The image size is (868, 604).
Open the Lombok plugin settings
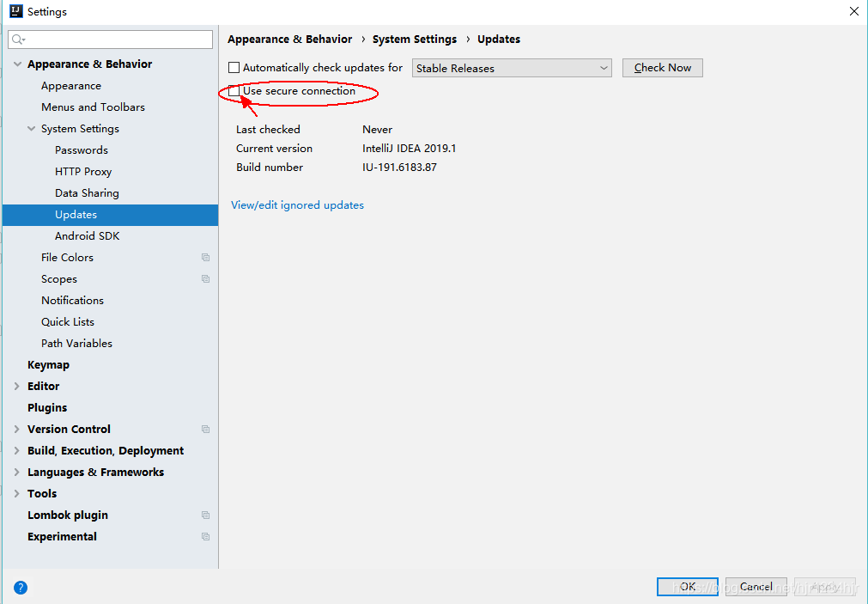click(x=68, y=516)
